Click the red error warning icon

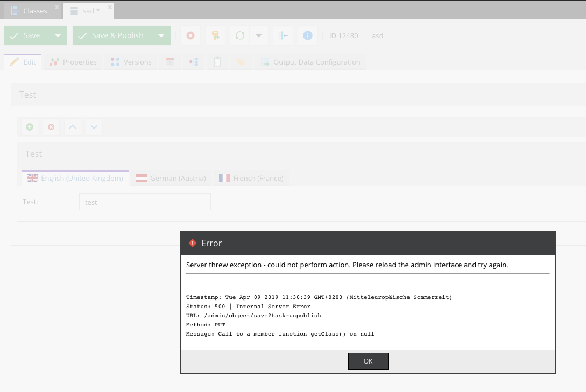(x=193, y=243)
